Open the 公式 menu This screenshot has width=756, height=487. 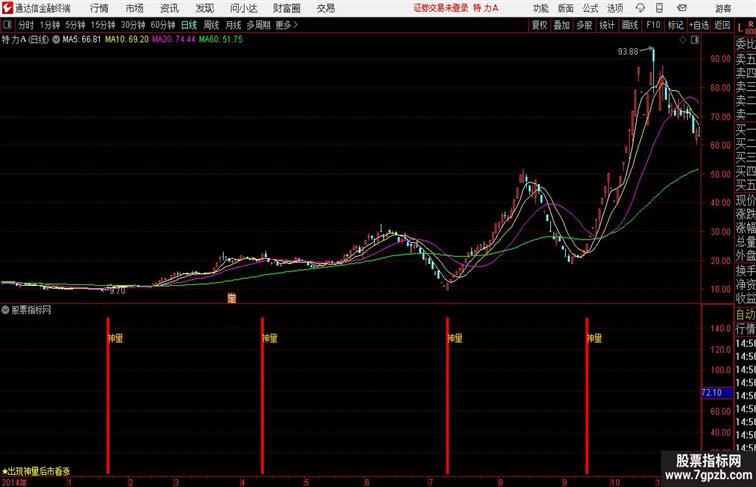pyautogui.click(x=590, y=8)
